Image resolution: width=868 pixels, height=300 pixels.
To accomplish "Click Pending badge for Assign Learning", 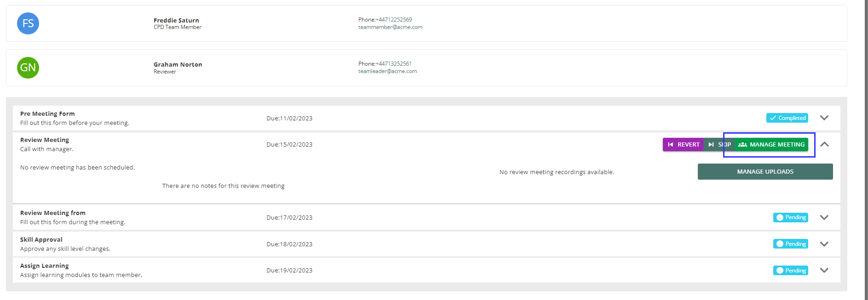I will (791, 271).
